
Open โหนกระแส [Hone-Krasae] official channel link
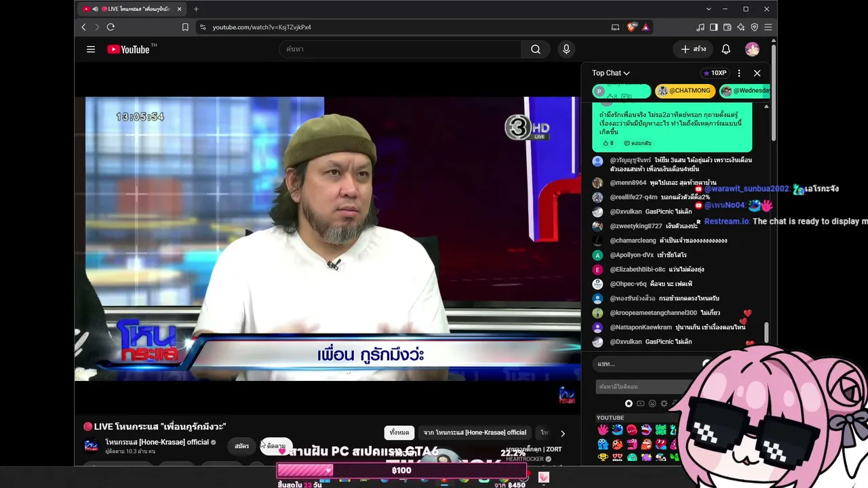tap(157, 443)
